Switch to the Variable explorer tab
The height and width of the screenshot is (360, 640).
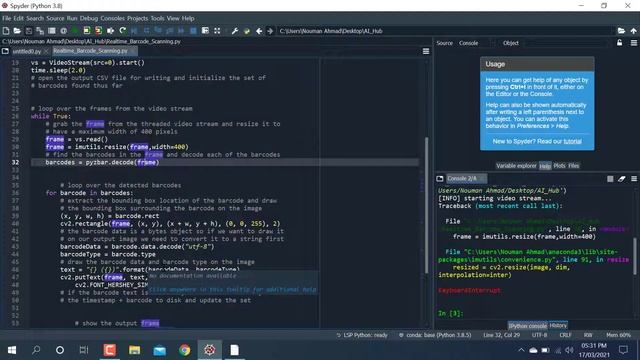[x=516, y=166]
